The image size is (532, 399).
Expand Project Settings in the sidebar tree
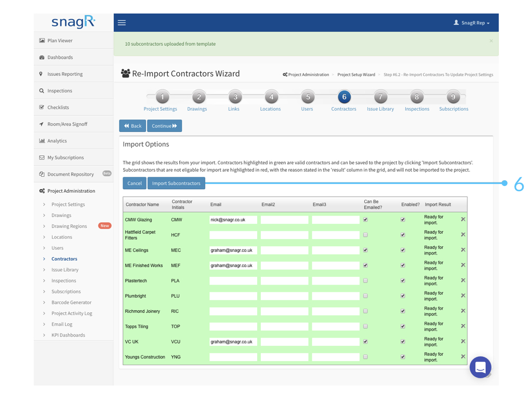(44, 204)
